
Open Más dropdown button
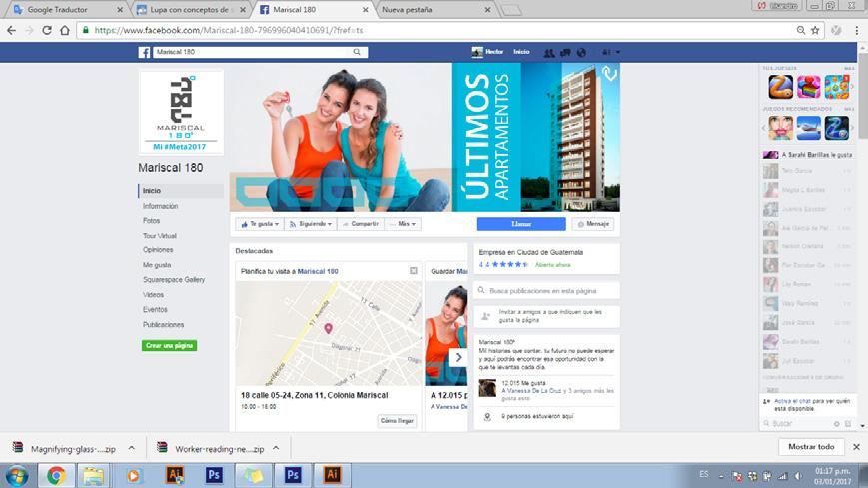pyautogui.click(x=403, y=224)
